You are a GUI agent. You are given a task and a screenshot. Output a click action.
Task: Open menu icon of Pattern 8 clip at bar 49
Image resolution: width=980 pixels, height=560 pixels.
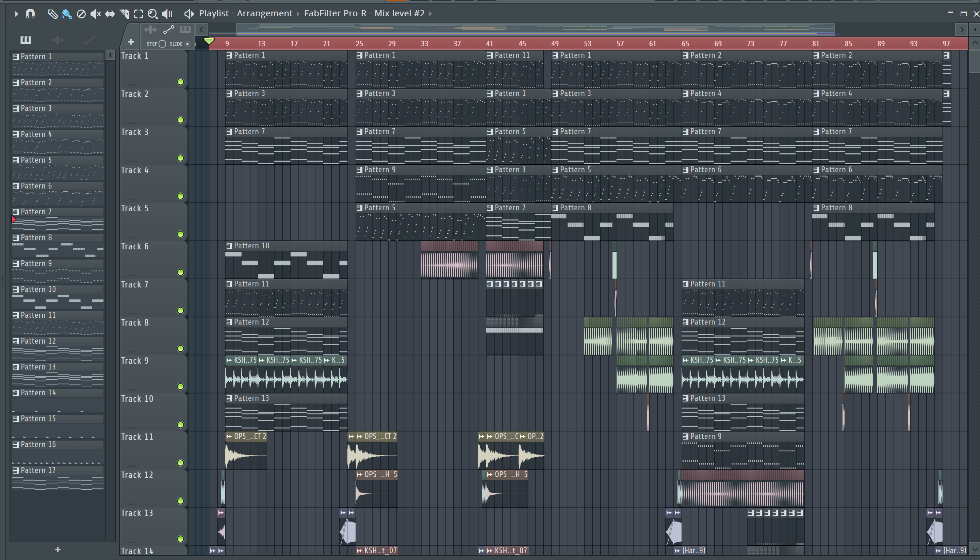coord(555,208)
